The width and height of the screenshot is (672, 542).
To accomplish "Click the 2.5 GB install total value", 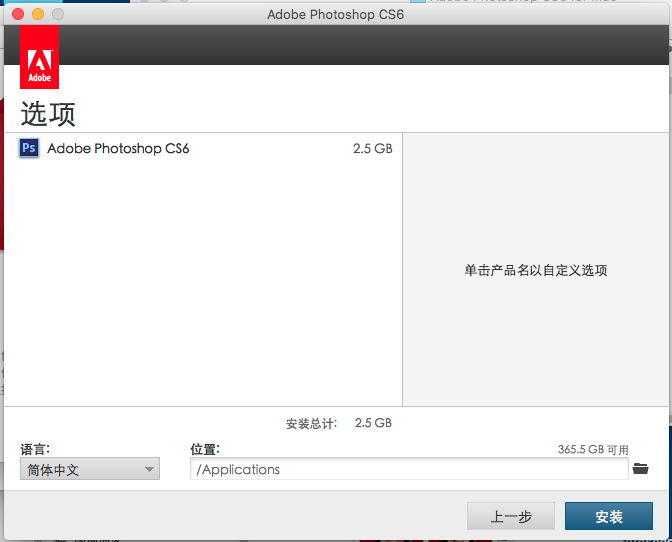I will coord(373,423).
